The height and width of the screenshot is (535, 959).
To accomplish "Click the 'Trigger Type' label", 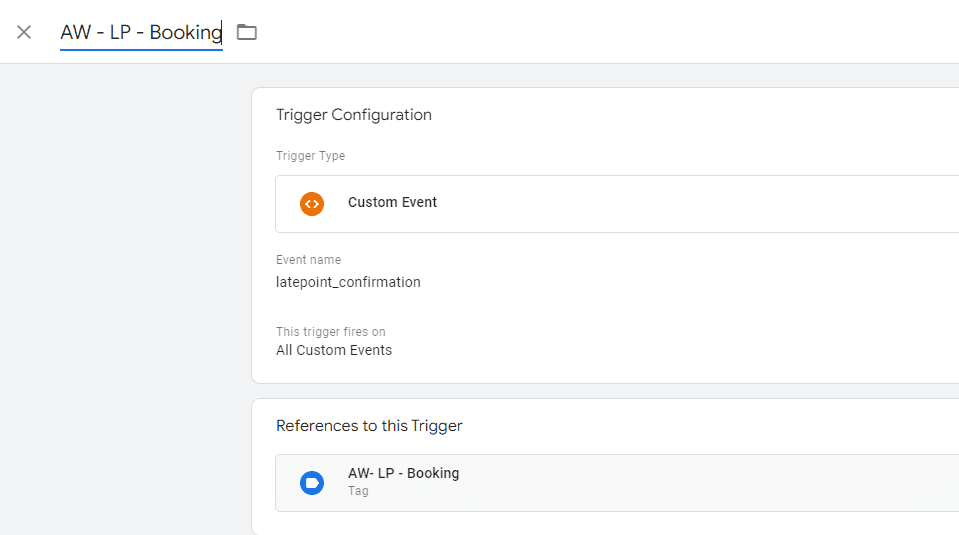I will pos(310,156).
